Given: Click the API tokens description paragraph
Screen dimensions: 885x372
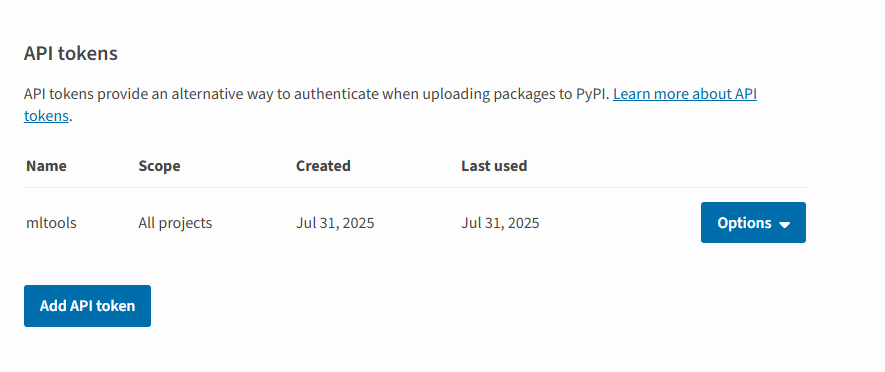Looking at the screenshot, I should [390, 105].
